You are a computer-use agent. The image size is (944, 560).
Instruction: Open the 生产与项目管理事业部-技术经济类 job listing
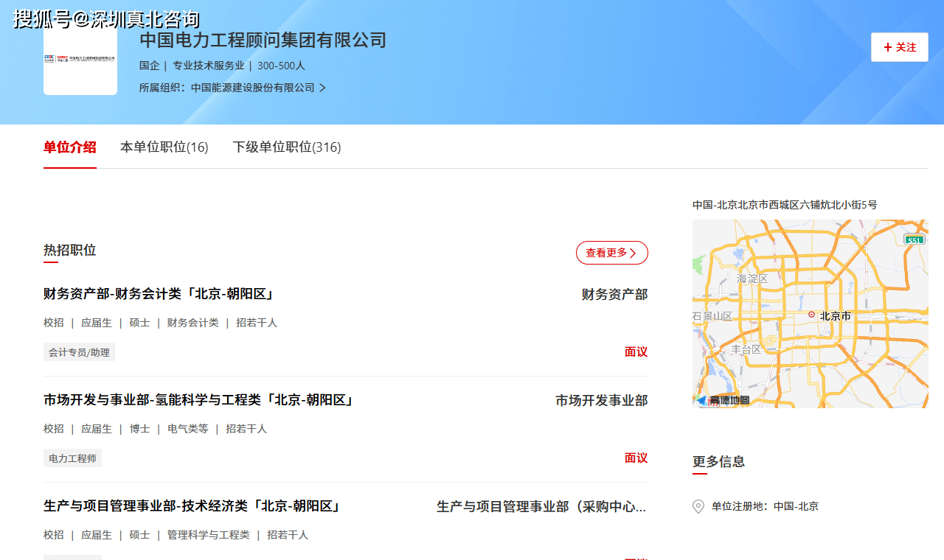point(192,506)
